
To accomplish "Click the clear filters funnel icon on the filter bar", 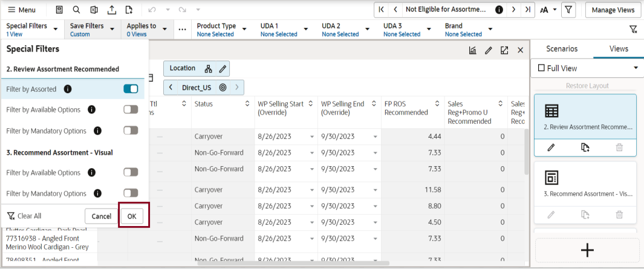I will [633, 30].
